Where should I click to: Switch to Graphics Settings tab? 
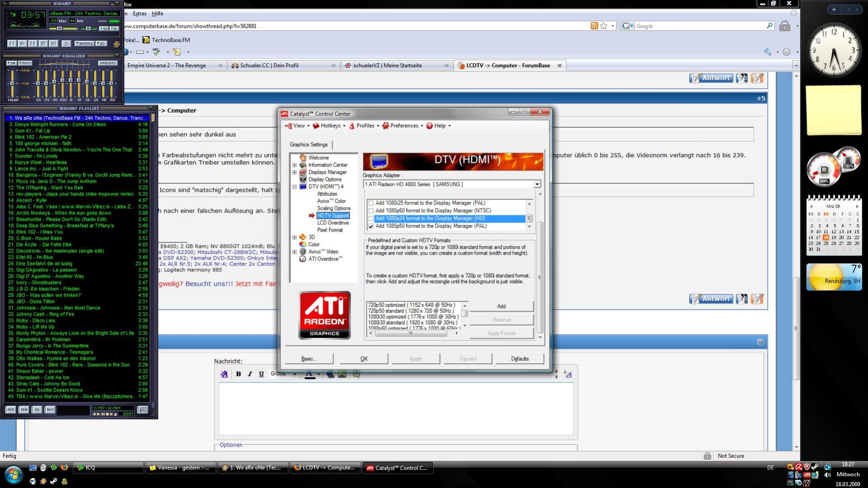tap(309, 145)
